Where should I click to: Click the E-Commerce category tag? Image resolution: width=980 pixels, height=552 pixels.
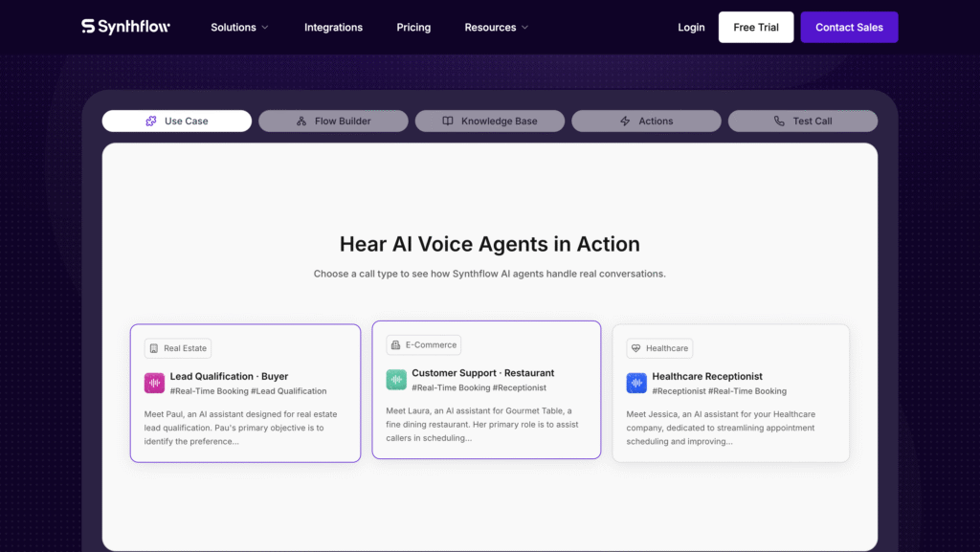[423, 344]
